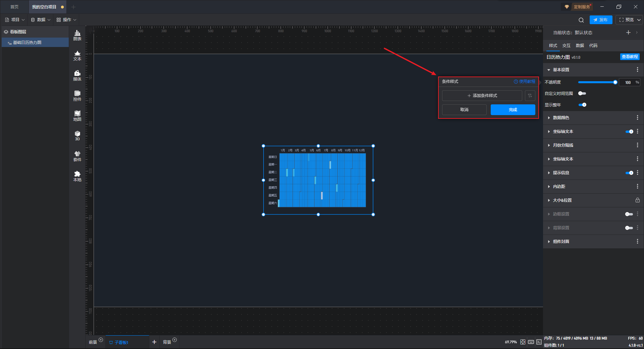Click 取消 to cancel condition style
Image resolution: width=644 pixels, height=349 pixels.
(464, 110)
